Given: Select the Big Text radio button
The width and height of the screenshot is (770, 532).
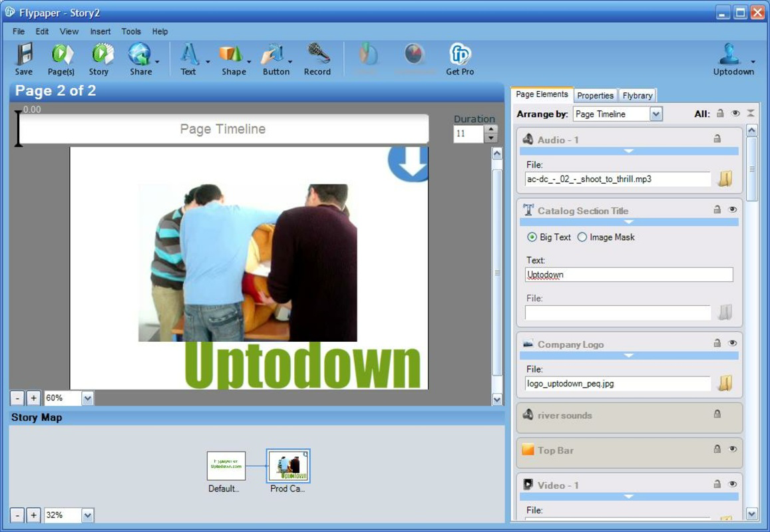Looking at the screenshot, I should click(x=532, y=237).
